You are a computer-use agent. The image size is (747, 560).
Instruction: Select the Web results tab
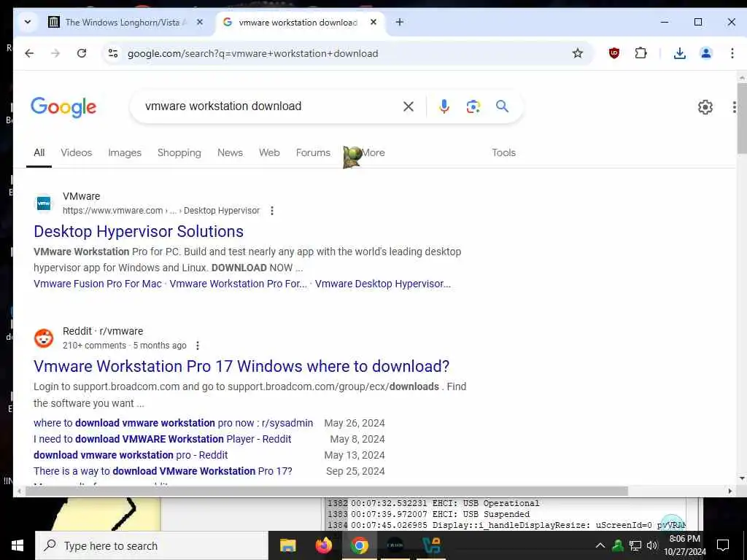click(x=269, y=153)
